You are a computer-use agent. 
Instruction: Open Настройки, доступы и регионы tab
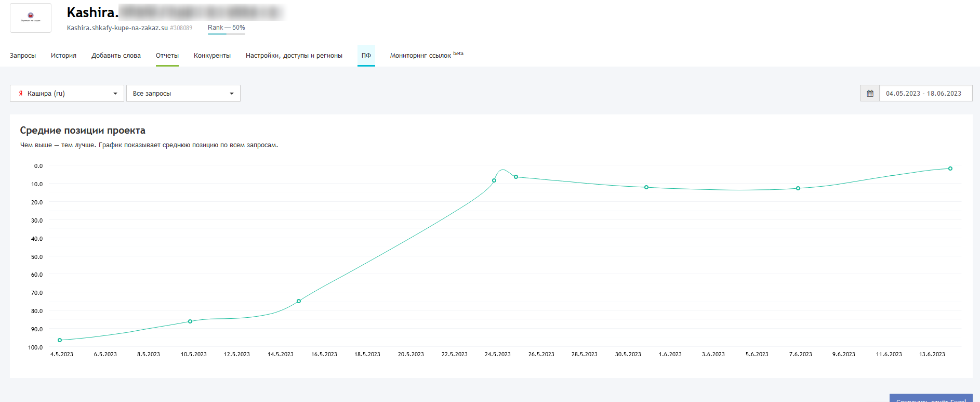tap(294, 56)
